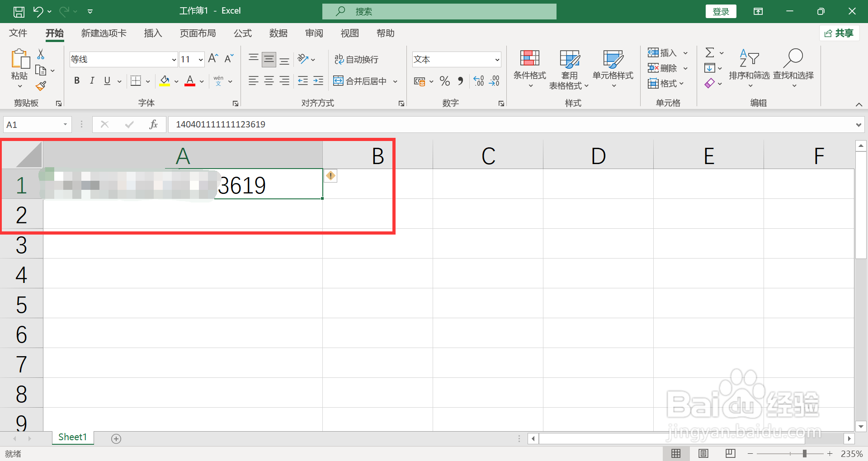Toggle Underline formatting

coord(107,81)
